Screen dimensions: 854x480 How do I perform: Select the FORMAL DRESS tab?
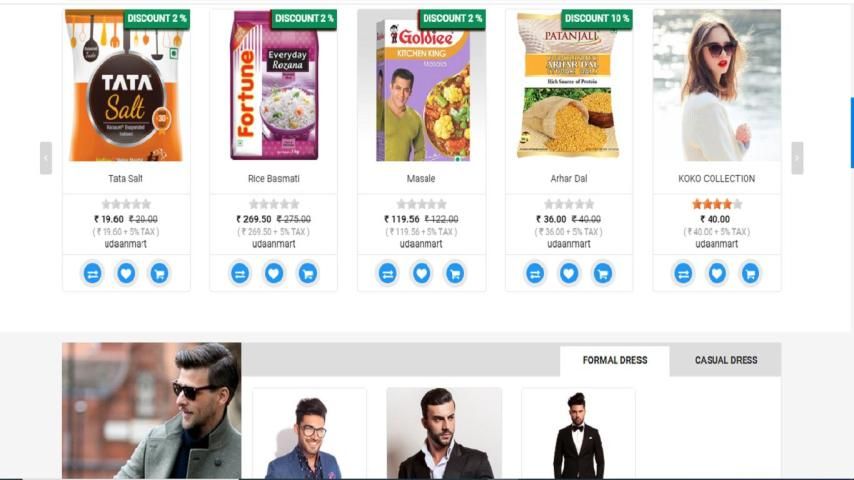615,360
